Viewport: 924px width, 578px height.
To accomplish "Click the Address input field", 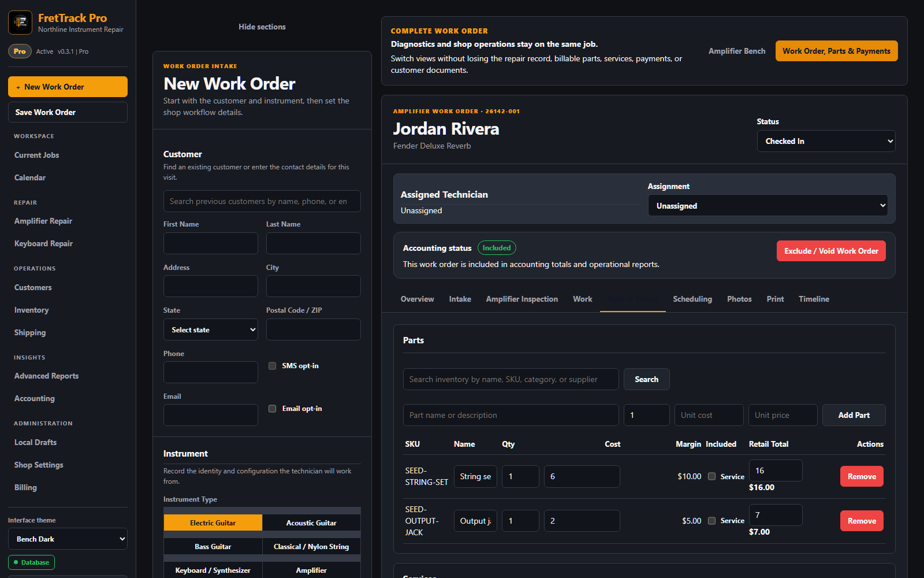I will pos(211,286).
